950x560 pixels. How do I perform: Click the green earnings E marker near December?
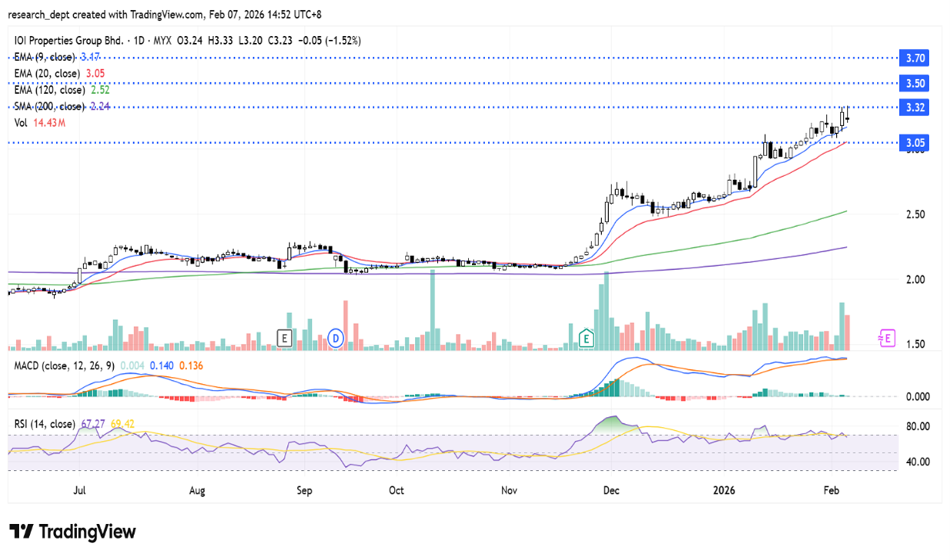(587, 337)
